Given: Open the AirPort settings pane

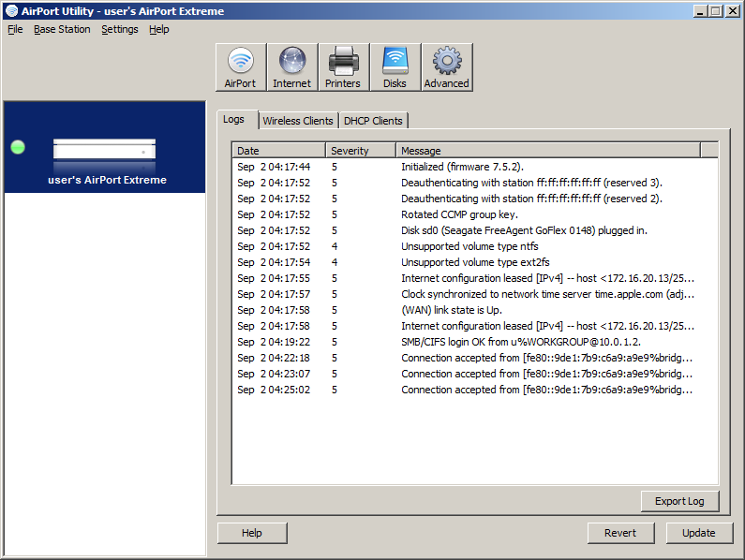Looking at the screenshot, I should pyautogui.click(x=241, y=67).
